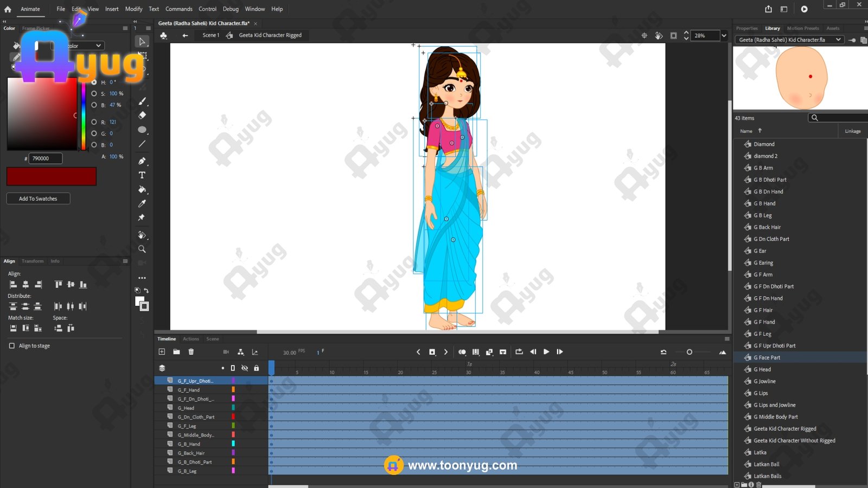Click the New Layer icon in Timeline

162,352
